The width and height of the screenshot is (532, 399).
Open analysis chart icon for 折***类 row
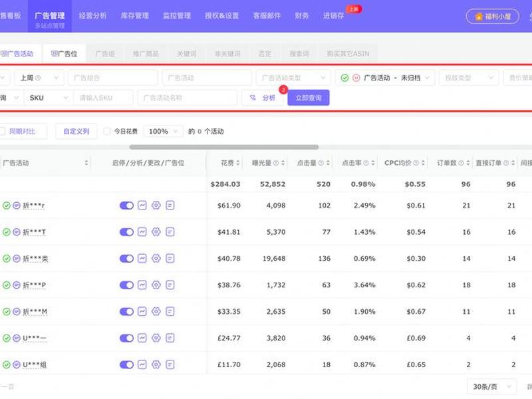click(142, 259)
